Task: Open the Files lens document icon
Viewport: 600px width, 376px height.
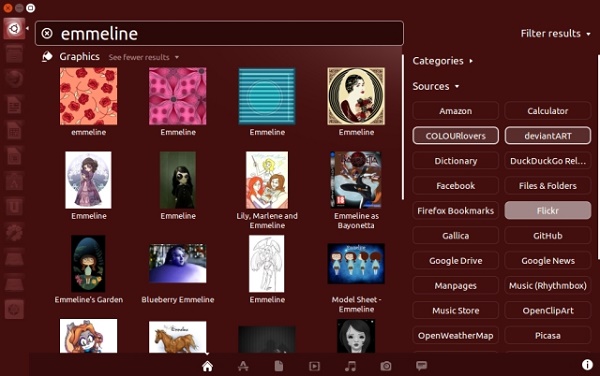Action: click(x=279, y=366)
